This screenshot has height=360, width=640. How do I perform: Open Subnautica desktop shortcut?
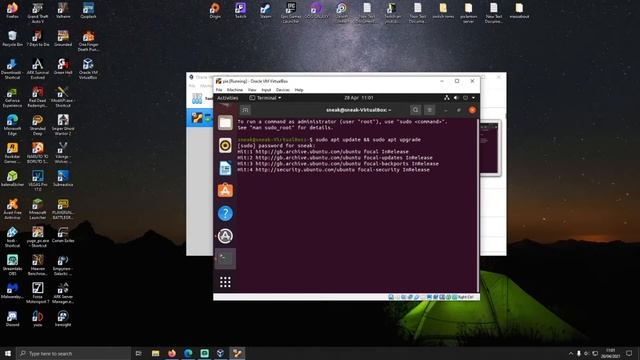(63, 178)
